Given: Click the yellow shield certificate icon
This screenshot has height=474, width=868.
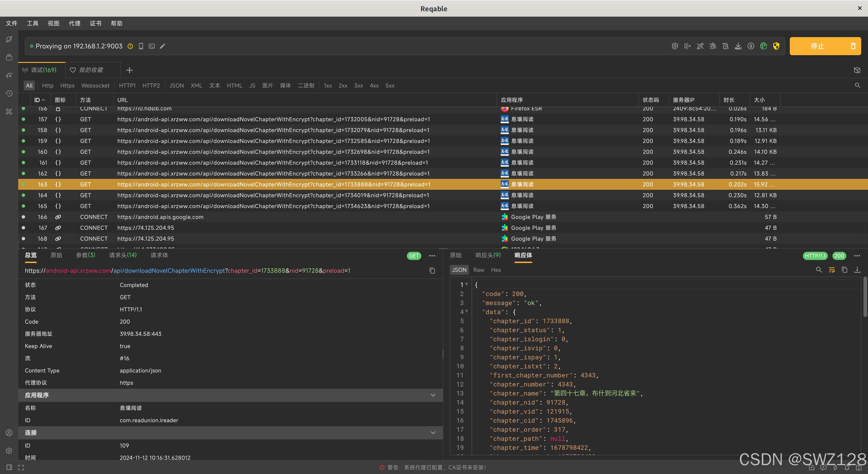Looking at the screenshot, I should (x=776, y=46).
